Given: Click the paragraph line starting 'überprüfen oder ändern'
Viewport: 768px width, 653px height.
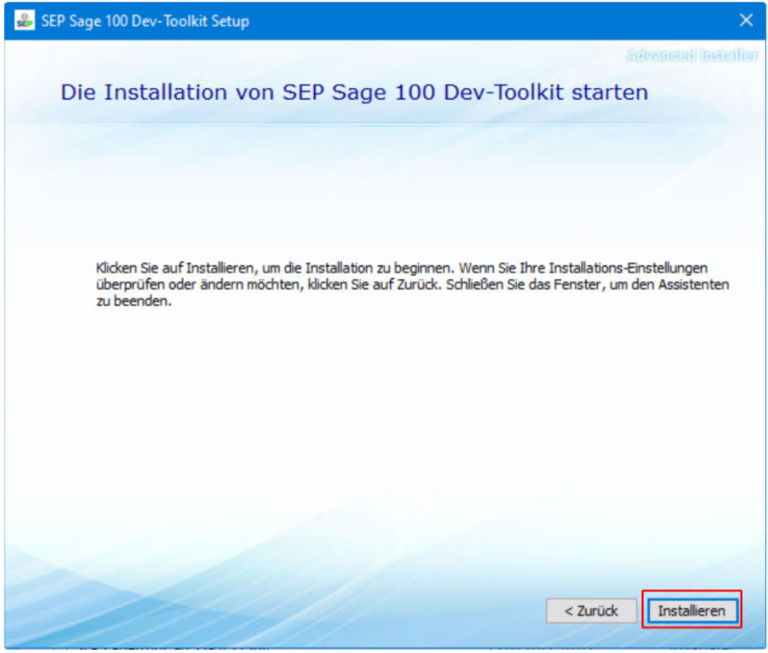Looking at the screenshot, I should [412, 285].
